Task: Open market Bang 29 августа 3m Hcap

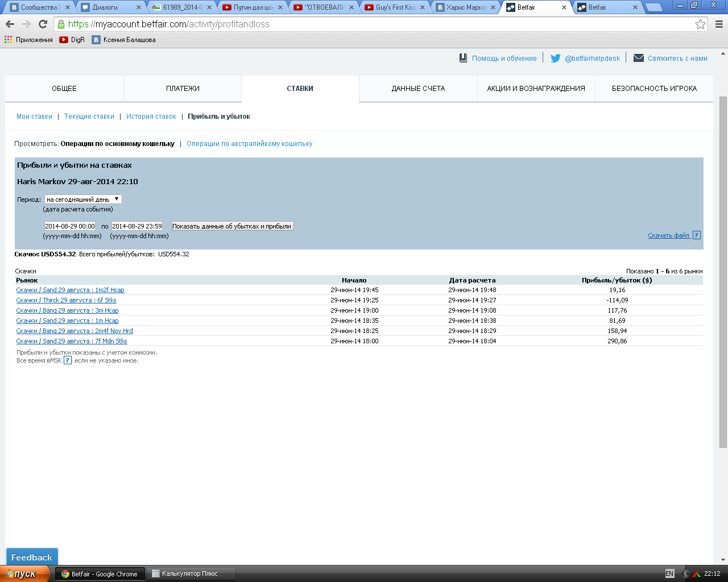Action: click(x=67, y=310)
